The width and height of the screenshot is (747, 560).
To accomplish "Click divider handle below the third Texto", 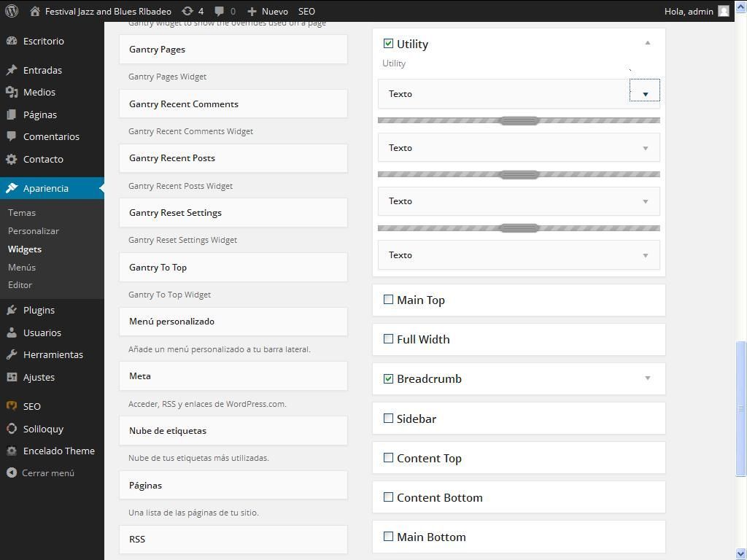I will [519, 228].
